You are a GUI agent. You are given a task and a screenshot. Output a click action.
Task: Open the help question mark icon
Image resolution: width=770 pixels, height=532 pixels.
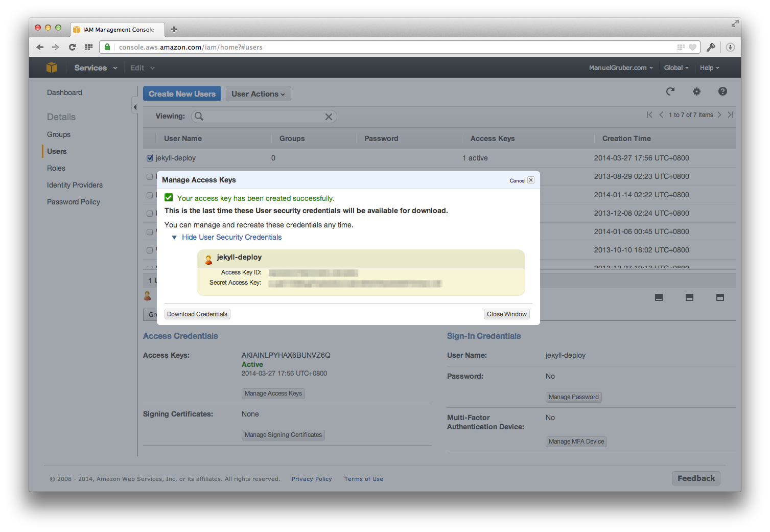(x=722, y=91)
